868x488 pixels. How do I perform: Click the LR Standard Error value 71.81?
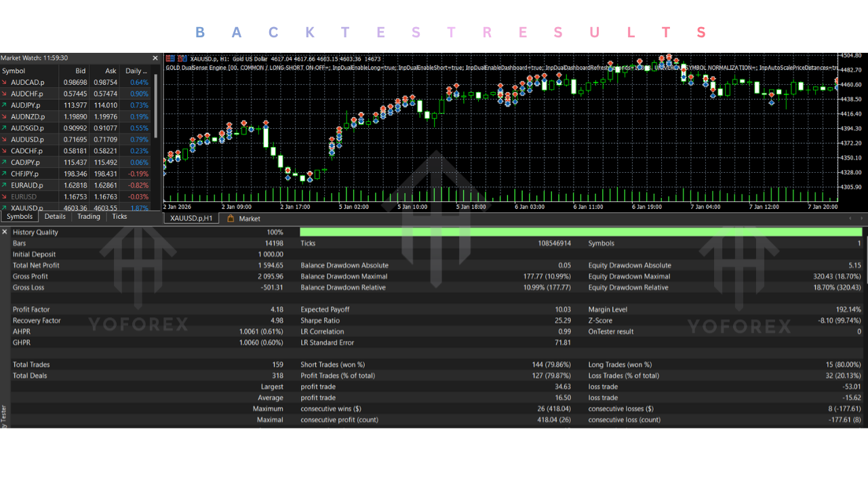pyautogui.click(x=563, y=343)
